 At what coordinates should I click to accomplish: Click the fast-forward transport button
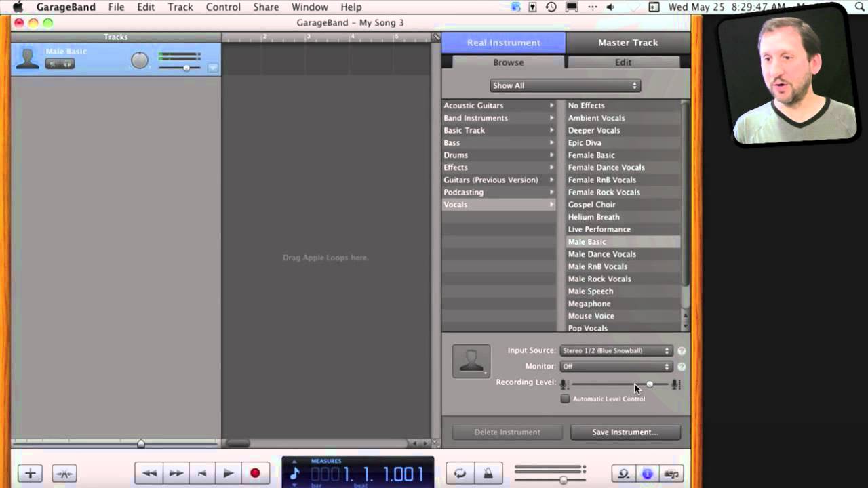(x=176, y=473)
